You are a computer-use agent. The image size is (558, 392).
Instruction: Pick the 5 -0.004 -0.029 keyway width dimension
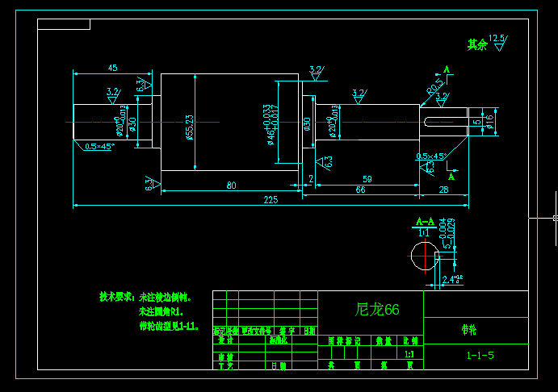(447, 233)
